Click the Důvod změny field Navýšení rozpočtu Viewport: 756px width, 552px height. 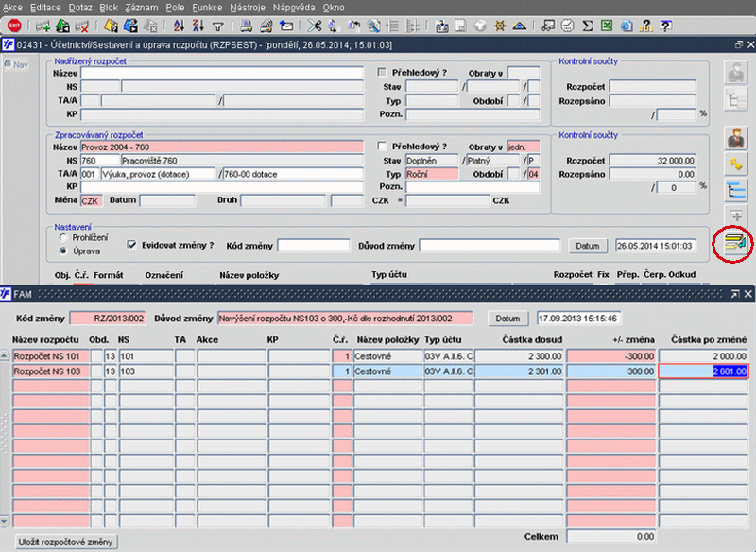(345, 319)
